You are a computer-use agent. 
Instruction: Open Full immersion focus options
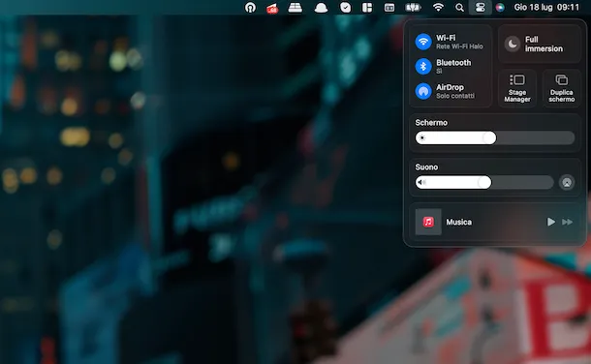540,44
